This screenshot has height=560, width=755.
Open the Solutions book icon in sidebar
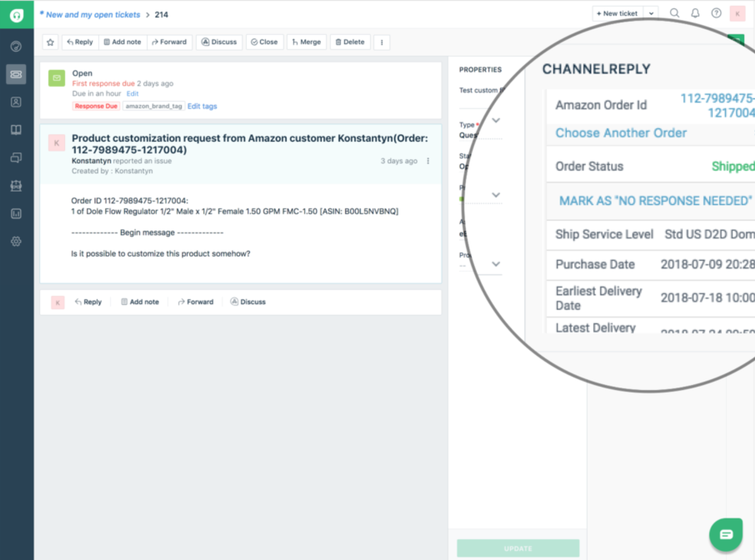tap(16, 130)
